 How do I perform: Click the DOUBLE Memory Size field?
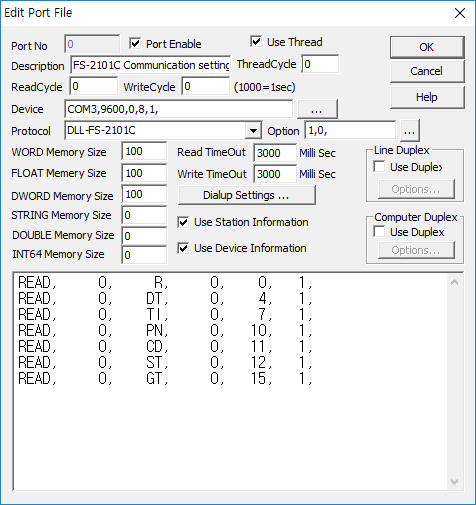(144, 236)
